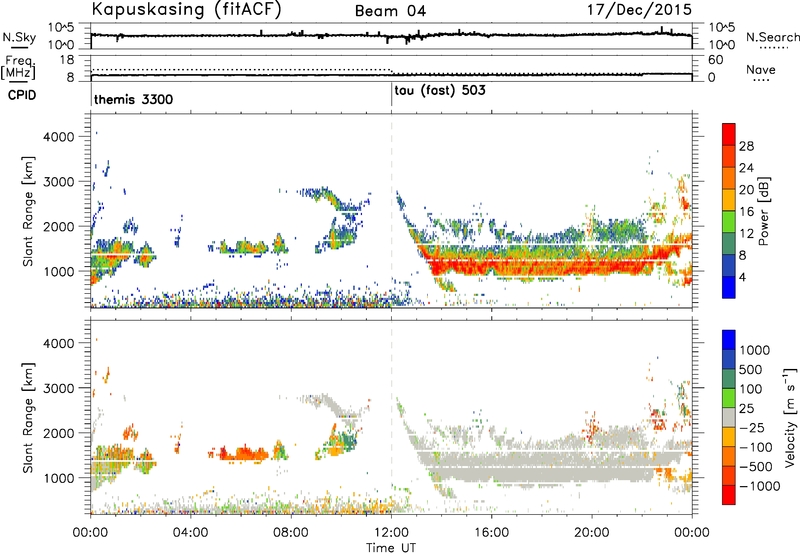Viewport: 800px width, 554px height.
Task: Click the 'Slant Range [km]' label of power panel
Action: [x=28, y=211]
